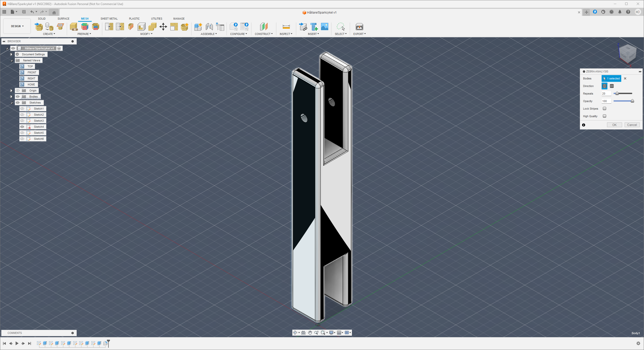Select the Move/Copy arrows tool
The height and width of the screenshot is (350, 644).
click(163, 27)
